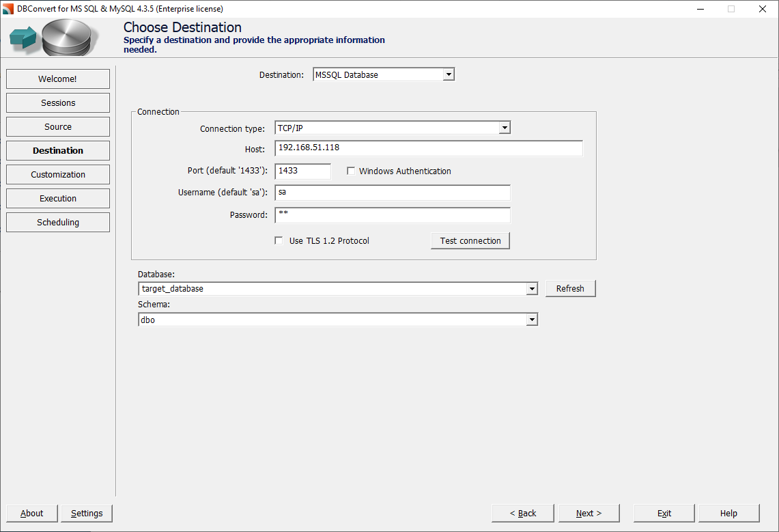
Task: Open the Destination database type dropdown
Action: tap(449, 74)
